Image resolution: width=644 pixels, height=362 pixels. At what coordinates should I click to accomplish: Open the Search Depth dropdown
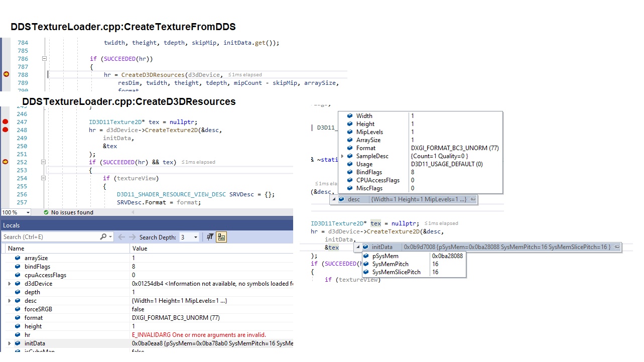pos(195,236)
